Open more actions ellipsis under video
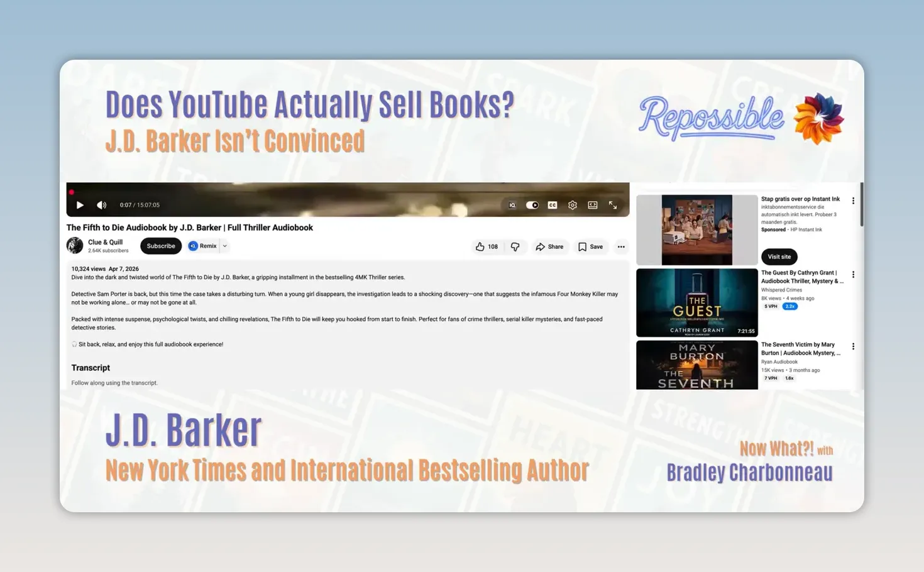924x572 pixels. [x=621, y=246]
